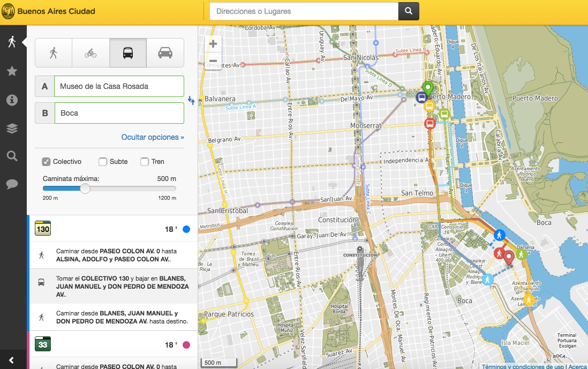Screen dimensions: 588x369
Task: Enable the Tren checkbox
Action: coord(145,162)
